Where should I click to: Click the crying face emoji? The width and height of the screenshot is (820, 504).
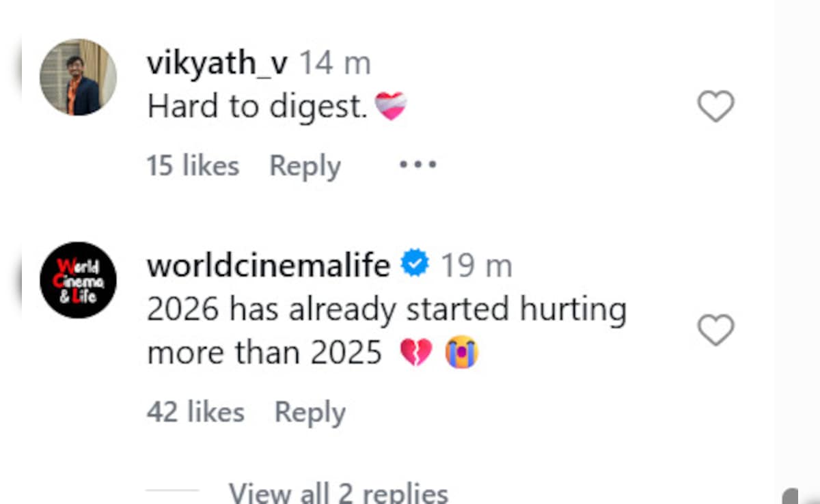461,354
